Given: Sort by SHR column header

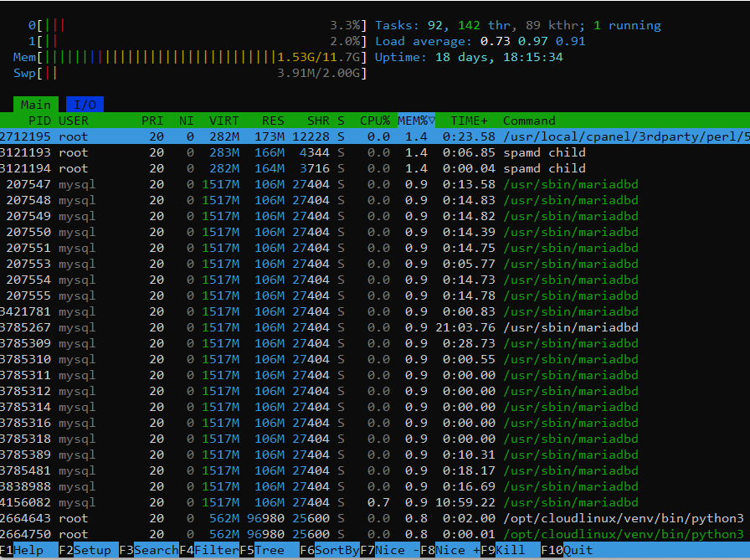Looking at the screenshot, I should click(318, 121).
